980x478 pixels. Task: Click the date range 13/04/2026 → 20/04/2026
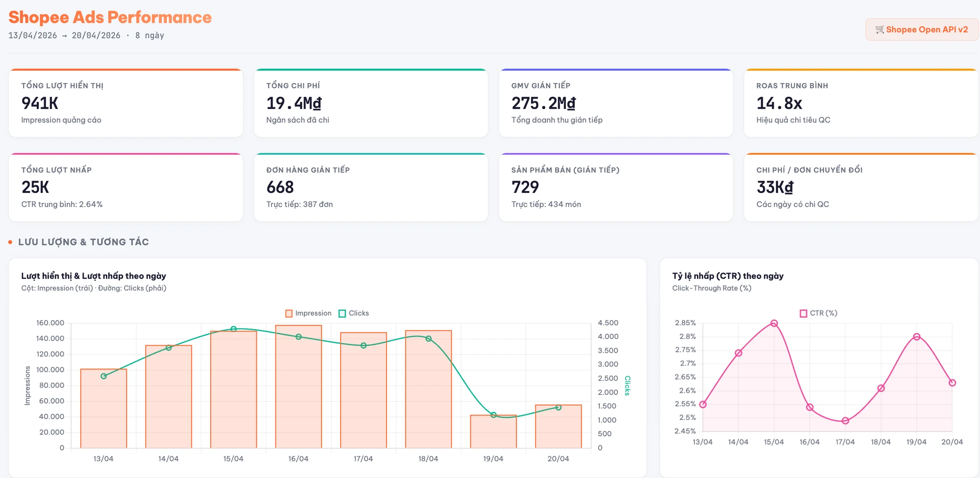click(64, 36)
